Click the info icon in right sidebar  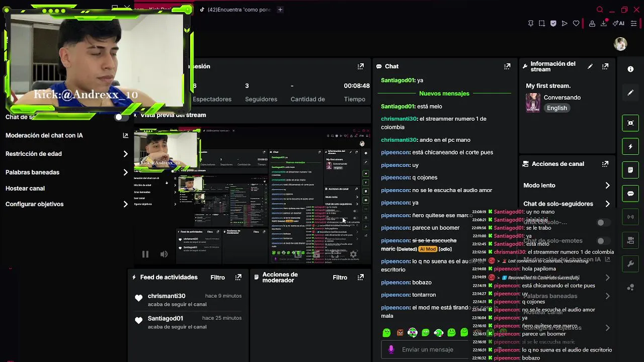(630, 69)
